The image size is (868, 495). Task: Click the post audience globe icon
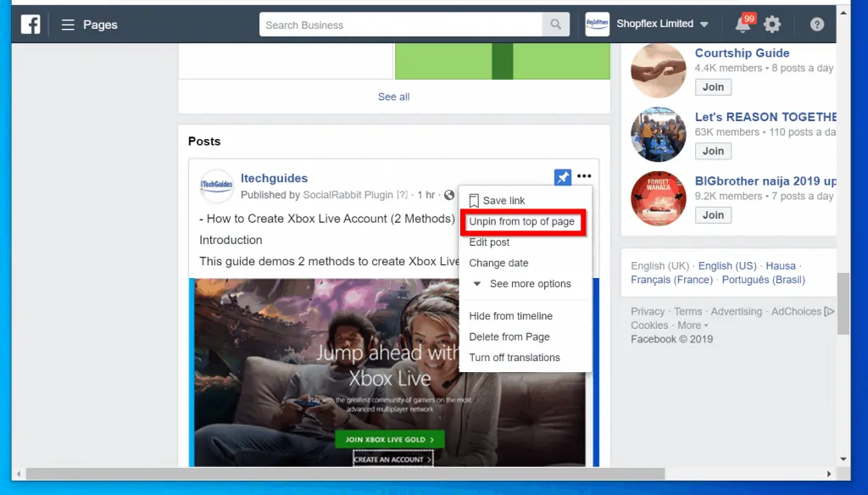(x=448, y=194)
